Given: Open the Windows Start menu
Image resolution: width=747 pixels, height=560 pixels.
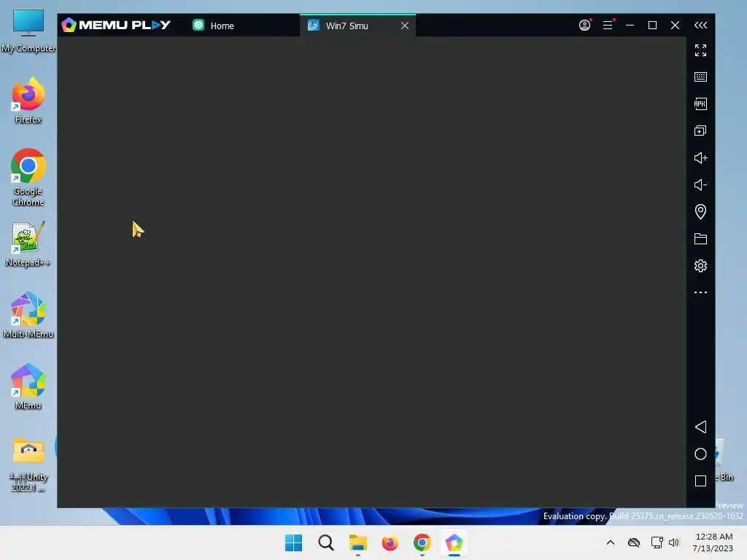Looking at the screenshot, I should 293,542.
